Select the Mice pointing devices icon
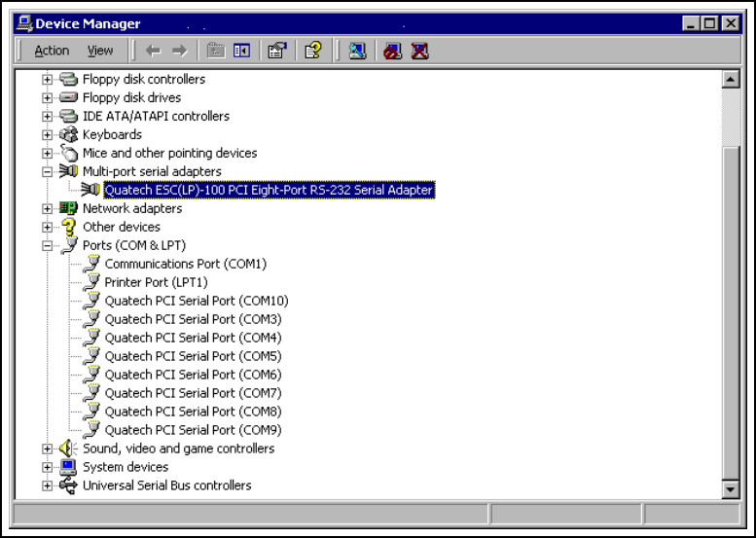Image resolution: width=756 pixels, height=538 pixels. click(68, 153)
